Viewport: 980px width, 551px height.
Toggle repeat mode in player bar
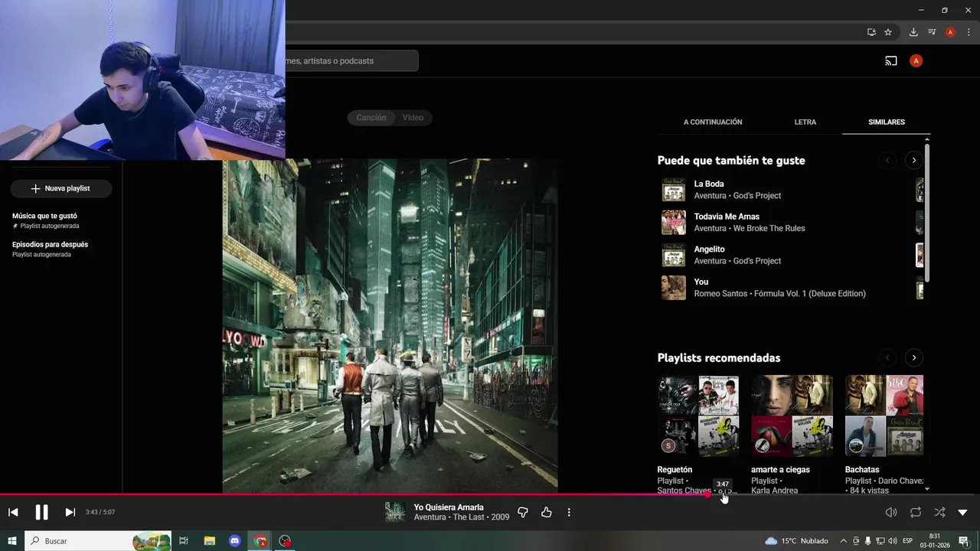pyautogui.click(x=916, y=512)
